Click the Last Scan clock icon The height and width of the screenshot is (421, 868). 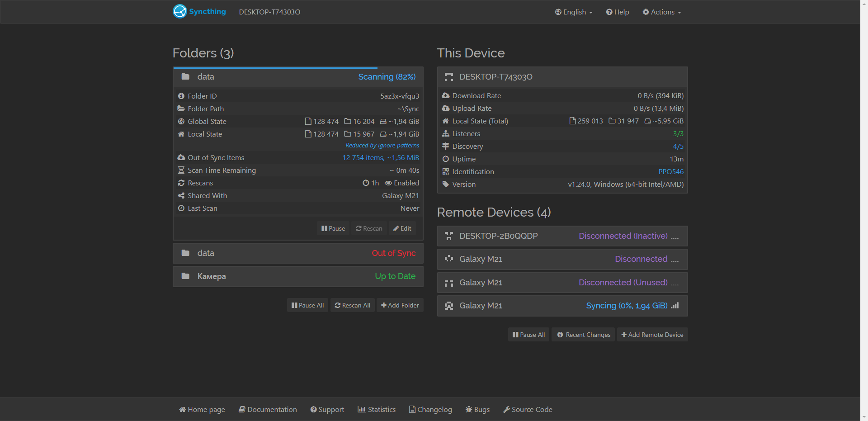(181, 208)
